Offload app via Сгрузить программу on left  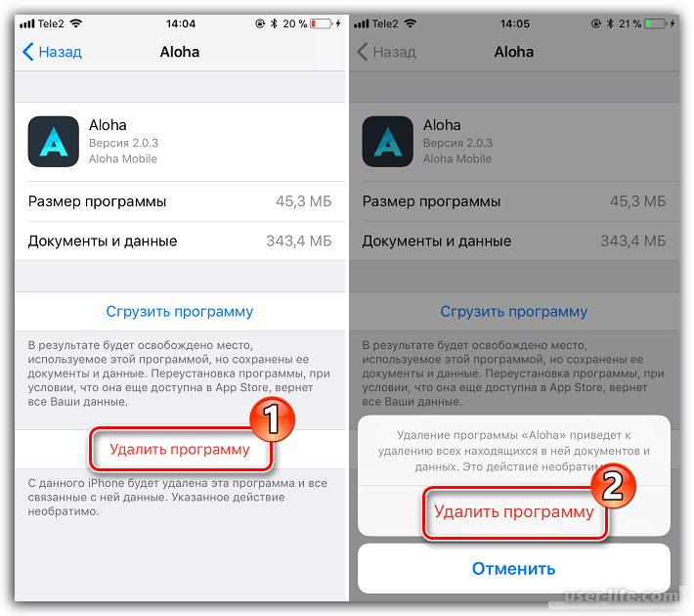pos(180,311)
